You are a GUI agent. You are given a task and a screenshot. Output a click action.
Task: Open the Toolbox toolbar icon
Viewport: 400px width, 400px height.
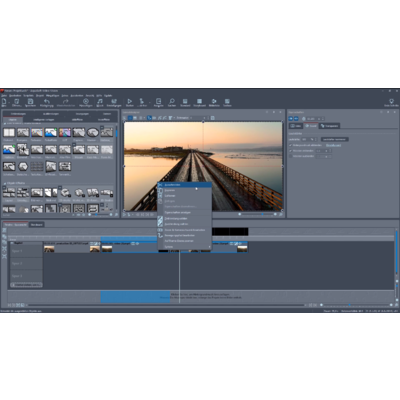227,101
